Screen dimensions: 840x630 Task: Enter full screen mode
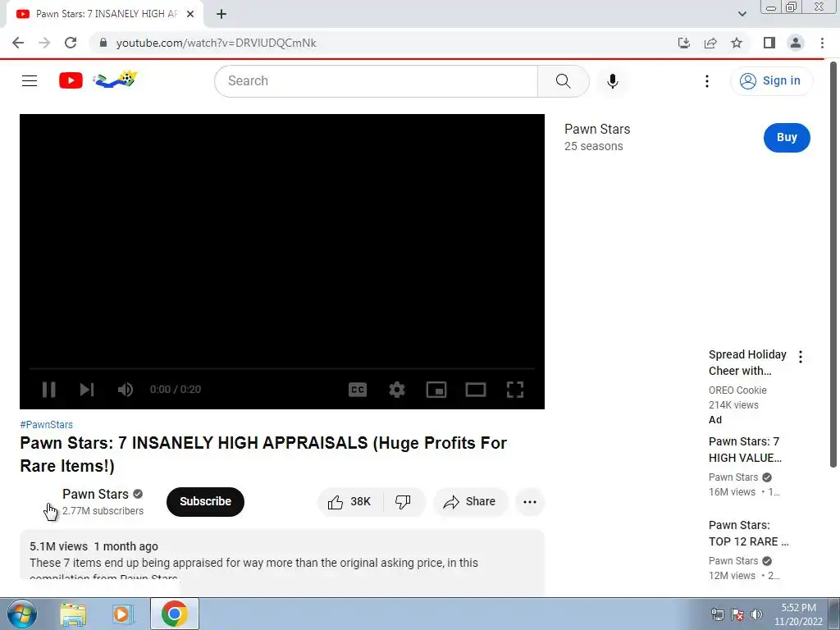tap(515, 390)
